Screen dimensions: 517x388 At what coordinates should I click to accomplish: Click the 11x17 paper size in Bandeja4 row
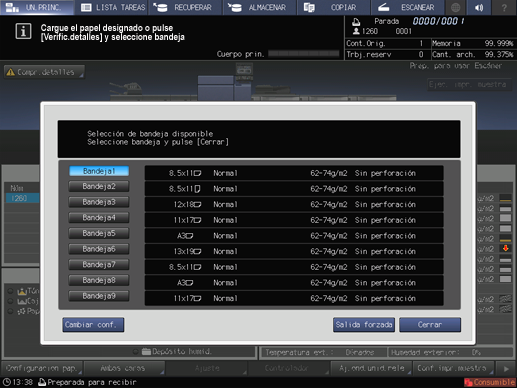click(x=187, y=220)
